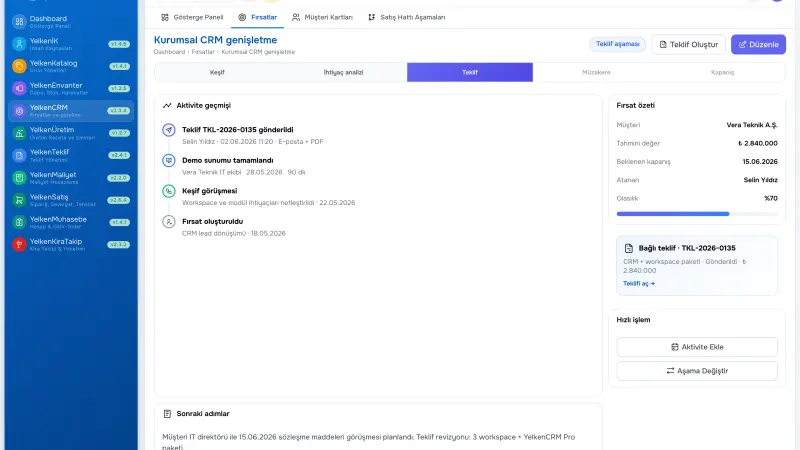Click 15.06.2026 expected closing date
The width and height of the screenshot is (800, 450).
760,162
